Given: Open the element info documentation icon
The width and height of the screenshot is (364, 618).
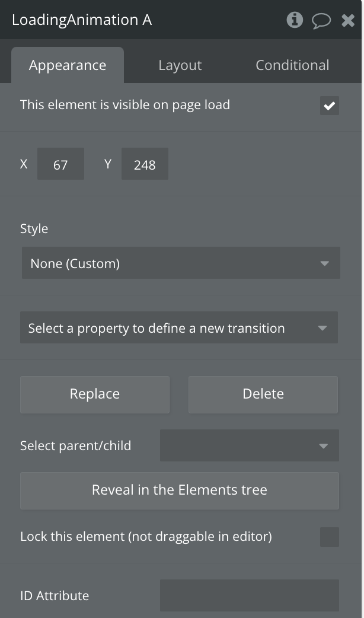Looking at the screenshot, I should coord(295,20).
